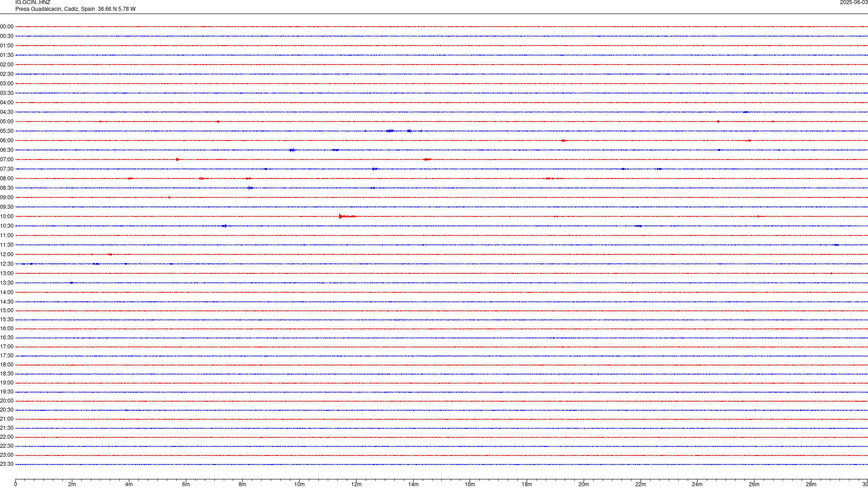
Task: Click the event spike near 6m on 07:00 trace
Action: (177, 160)
